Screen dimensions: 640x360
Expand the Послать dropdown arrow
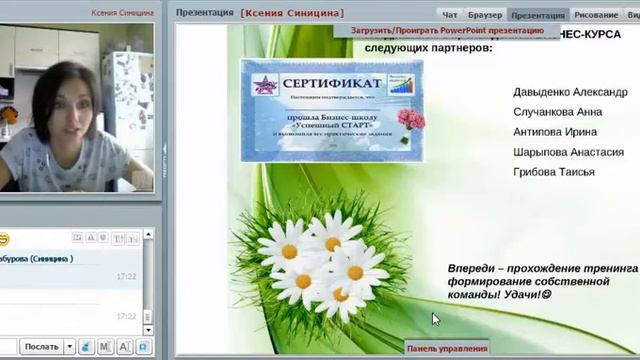(x=69, y=347)
